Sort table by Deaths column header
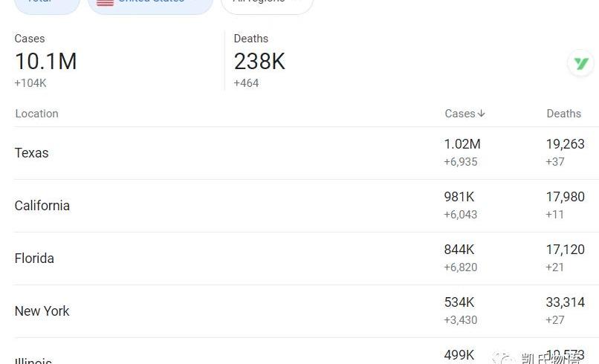 pyautogui.click(x=563, y=114)
